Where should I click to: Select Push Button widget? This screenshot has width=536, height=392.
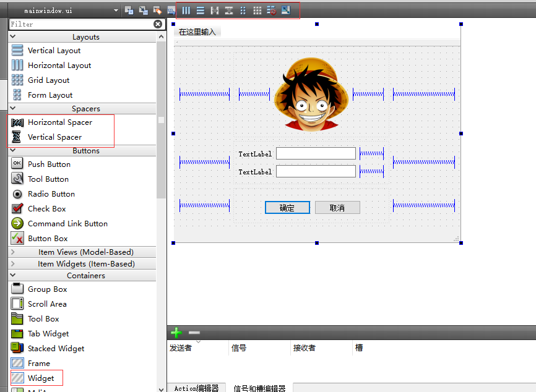41,164
